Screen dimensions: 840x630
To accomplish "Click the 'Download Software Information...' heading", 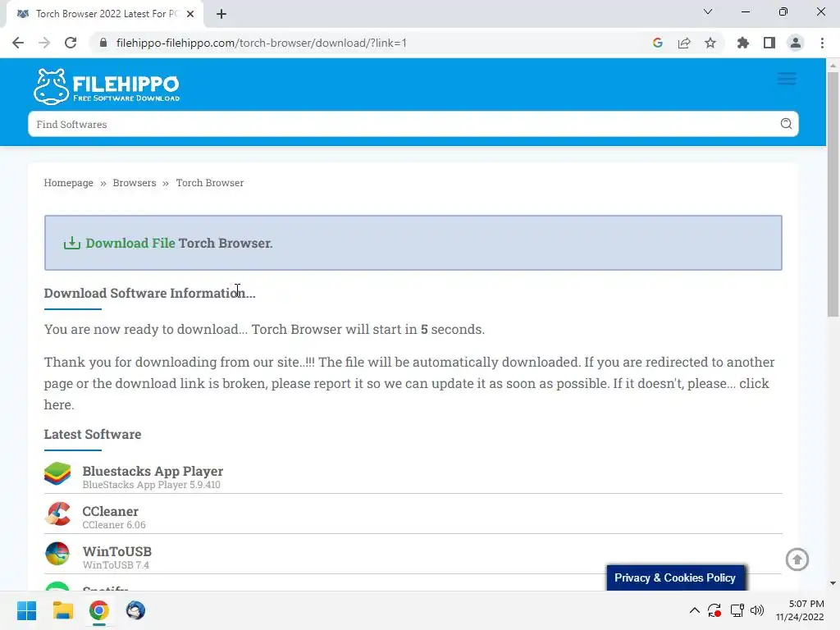I will (x=149, y=293).
